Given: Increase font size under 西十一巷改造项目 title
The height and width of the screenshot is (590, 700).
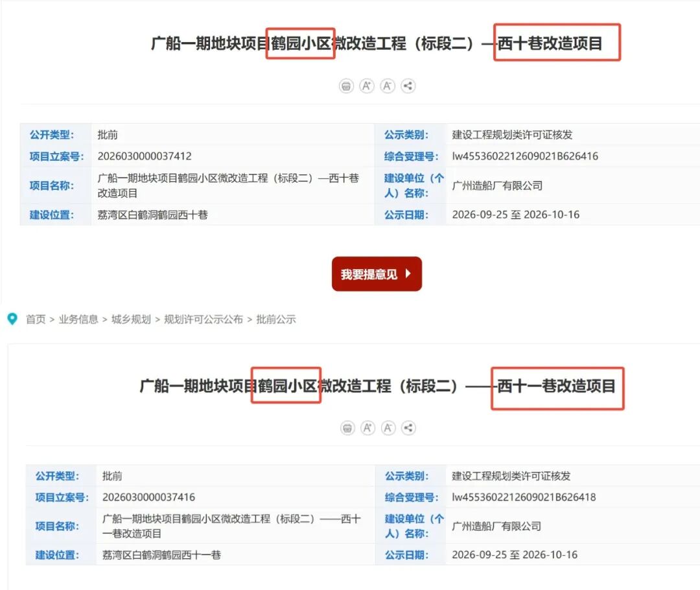Looking at the screenshot, I should pyautogui.click(x=368, y=428).
